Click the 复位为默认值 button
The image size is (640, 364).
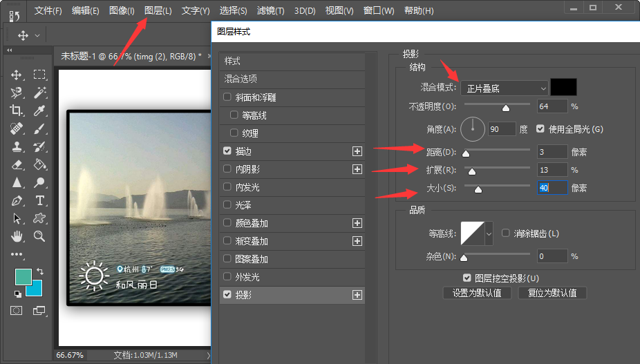[552, 293]
